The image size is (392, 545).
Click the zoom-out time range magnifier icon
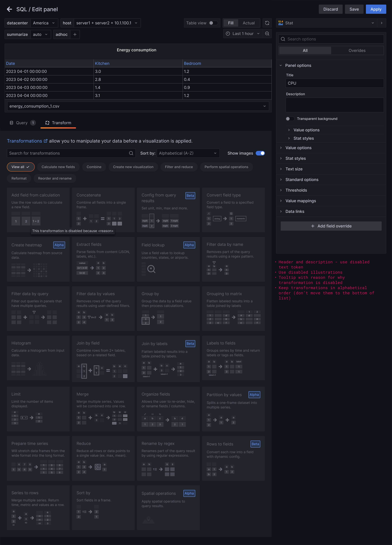(x=267, y=34)
